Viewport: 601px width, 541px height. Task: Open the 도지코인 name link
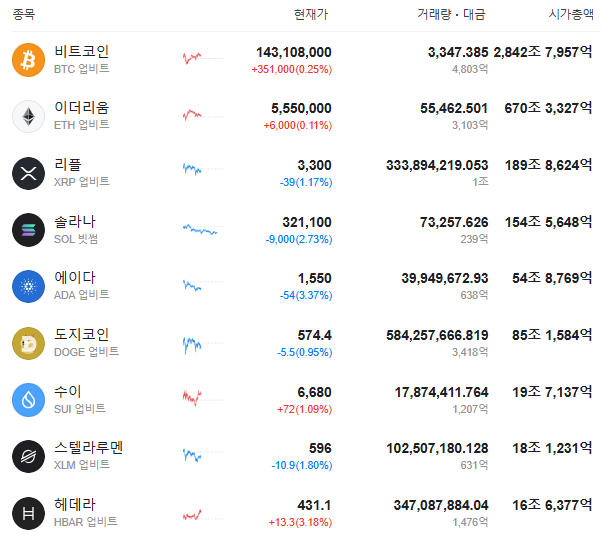click(82, 334)
